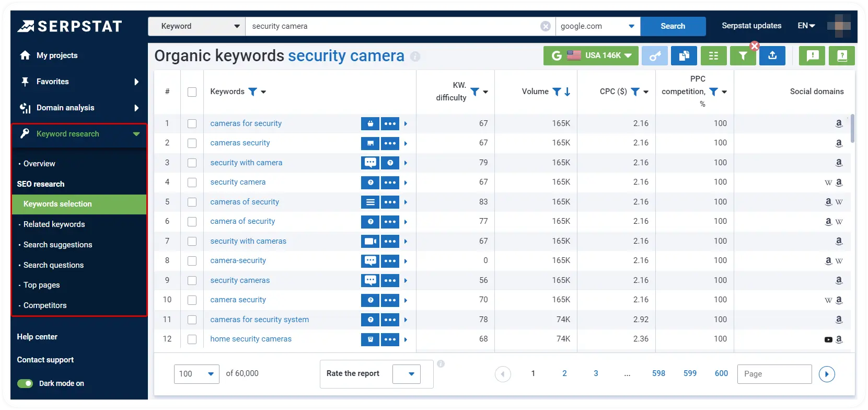This screenshot has width=868, height=410.
Task: Click the PPC competition filter funnel
Action: [x=714, y=92]
